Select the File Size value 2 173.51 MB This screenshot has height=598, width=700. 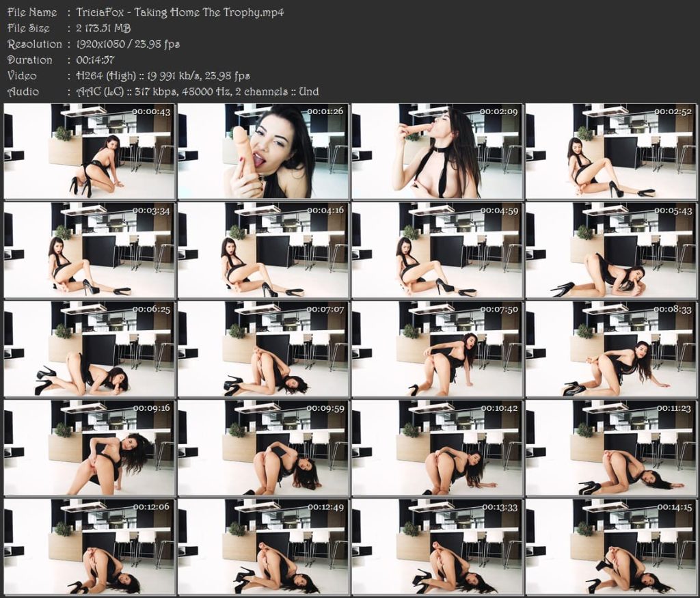pos(103,28)
